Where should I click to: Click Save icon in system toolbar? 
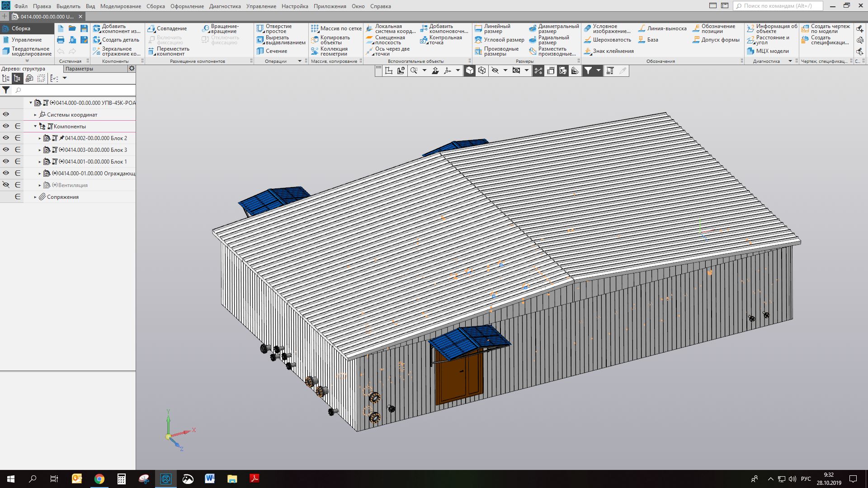click(x=84, y=28)
